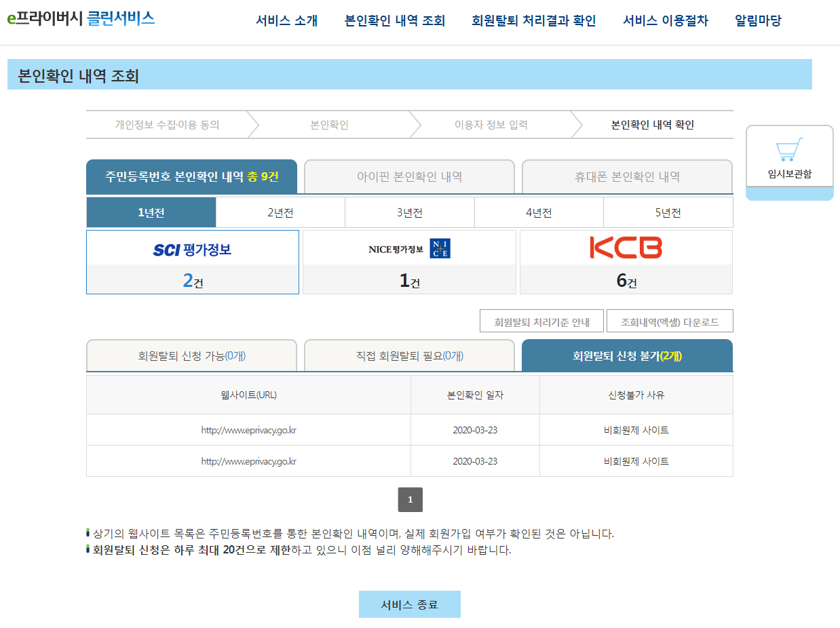Select the 1년전 period tab

click(151, 212)
